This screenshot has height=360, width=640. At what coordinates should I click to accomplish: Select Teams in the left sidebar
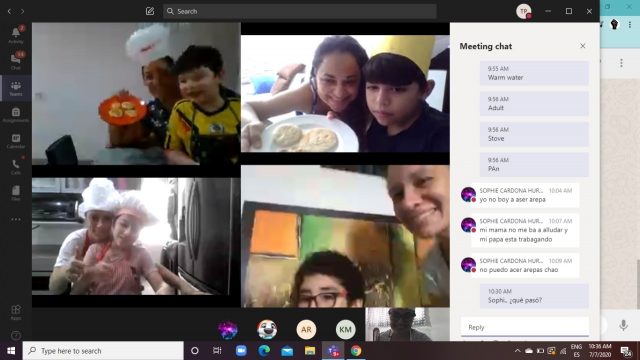(x=16, y=88)
